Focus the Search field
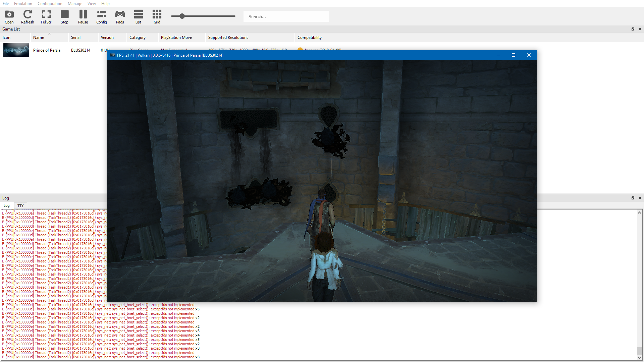 286,16
